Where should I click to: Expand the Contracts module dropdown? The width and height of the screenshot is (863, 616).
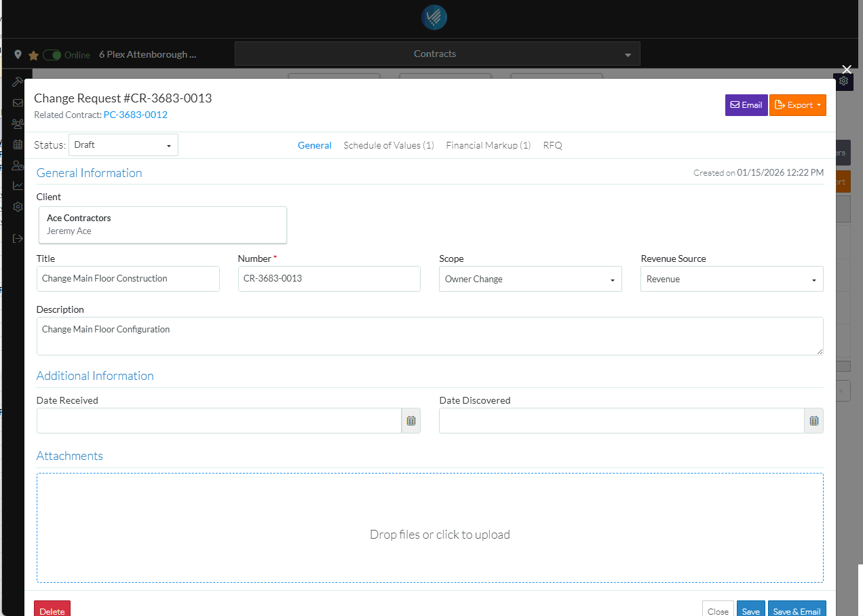[437, 54]
